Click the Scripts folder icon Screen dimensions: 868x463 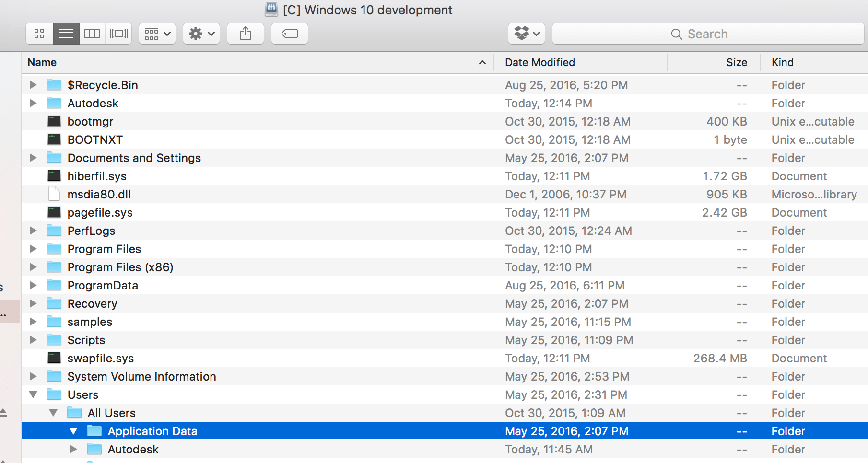54,340
